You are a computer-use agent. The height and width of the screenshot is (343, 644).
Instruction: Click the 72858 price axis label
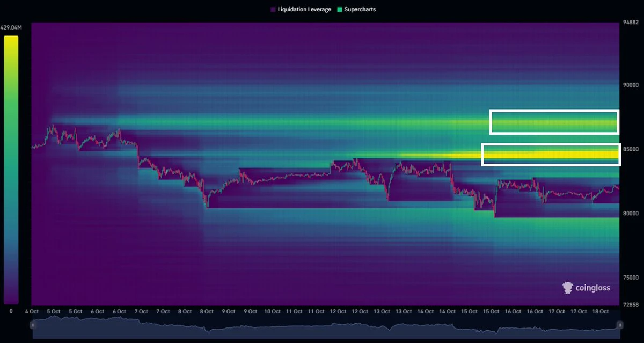coord(631,305)
